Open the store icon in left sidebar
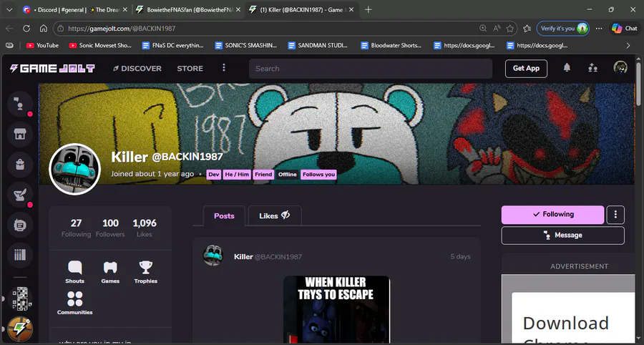Viewport: 644px width, 345px height. coord(20,134)
